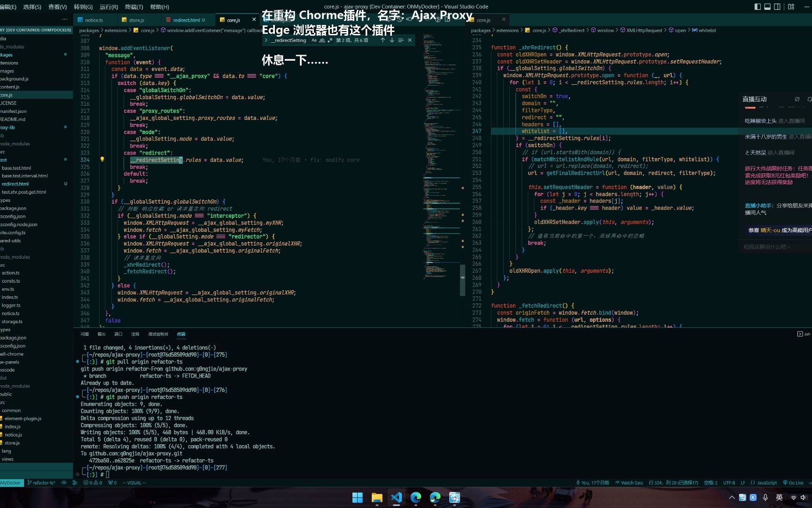
Task: Toggle find in selection icon
Action: 401,40
